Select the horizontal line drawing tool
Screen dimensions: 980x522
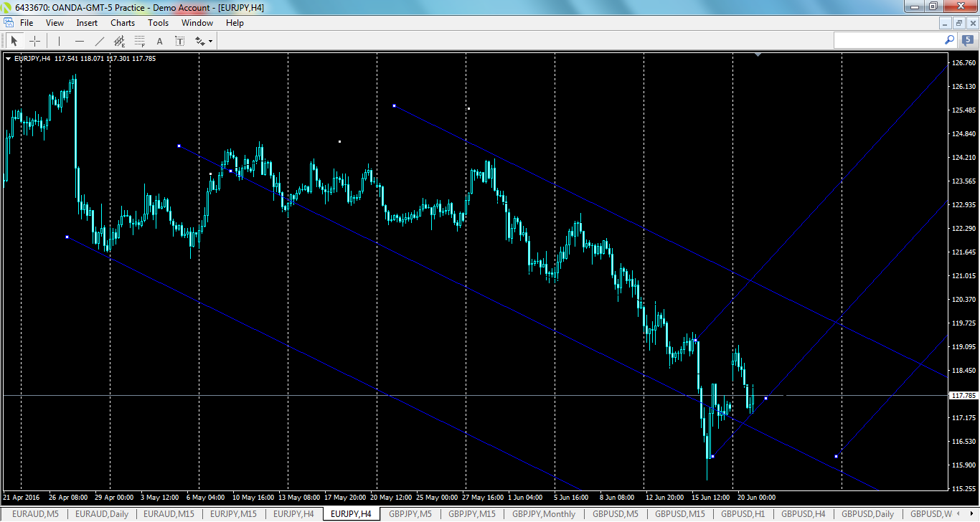click(x=80, y=40)
